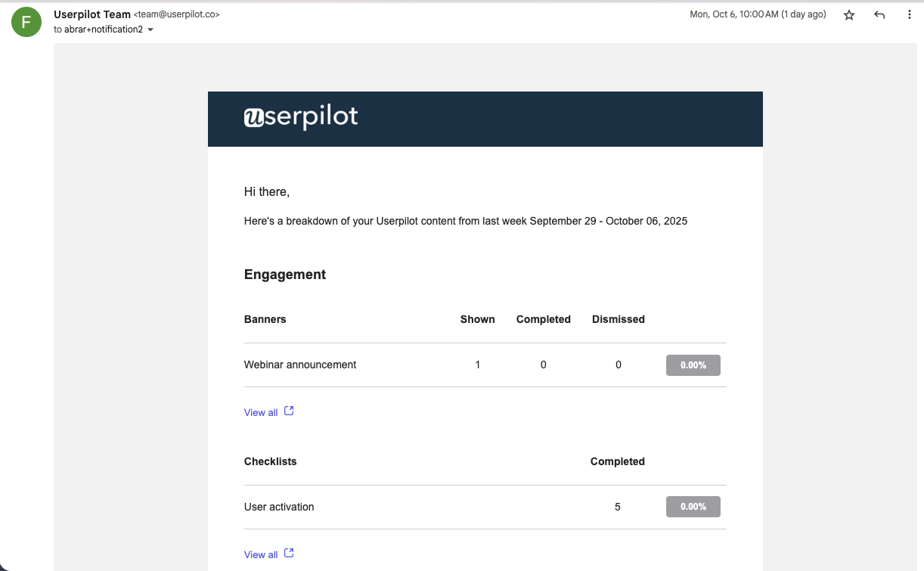The height and width of the screenshot is (571, 924).
Task: Click the email date Mon, Oct 6, 10:00 AM
Action: pos(758,14)
